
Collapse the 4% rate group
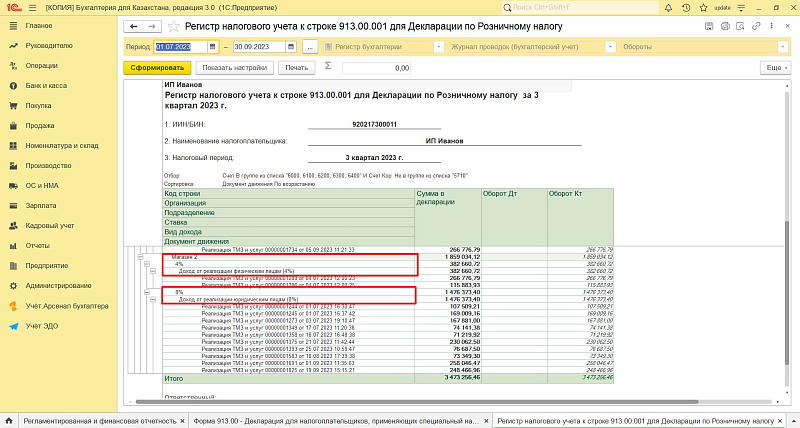146,264
